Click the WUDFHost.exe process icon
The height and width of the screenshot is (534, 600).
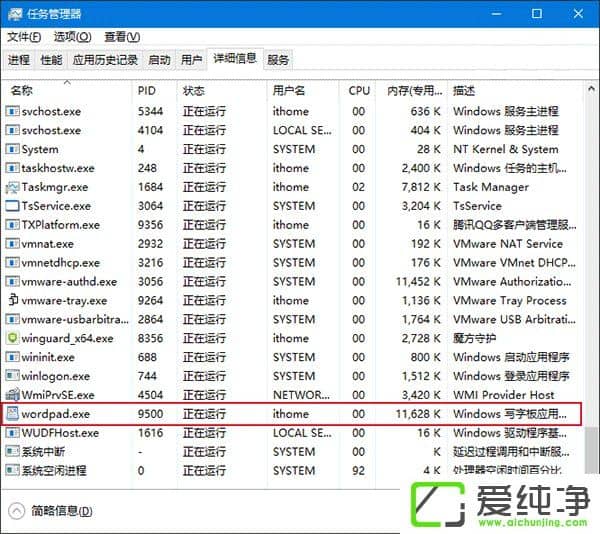(x=12, y=433)
